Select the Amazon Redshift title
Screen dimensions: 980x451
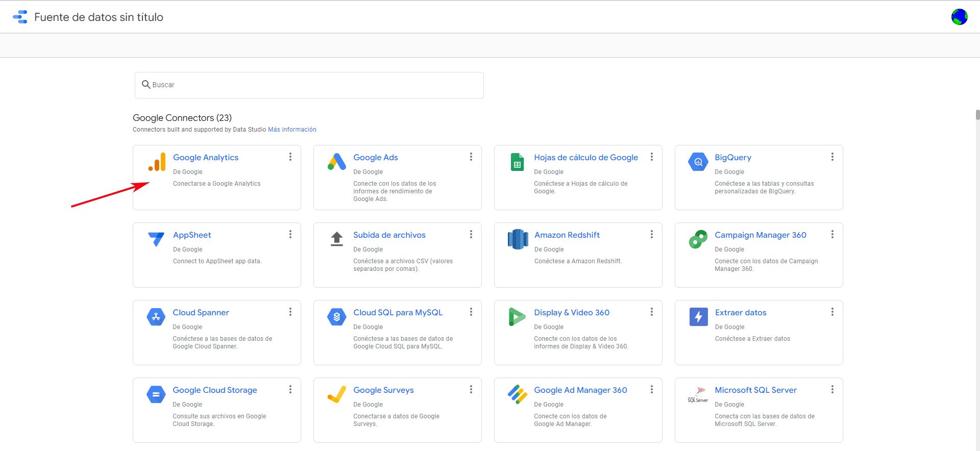click(x=567, y=235)
